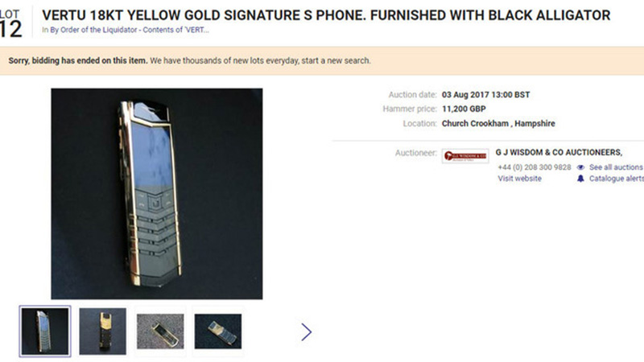Click the G J WISDOM & CO AUCTIONEERS name

point(560,152)
